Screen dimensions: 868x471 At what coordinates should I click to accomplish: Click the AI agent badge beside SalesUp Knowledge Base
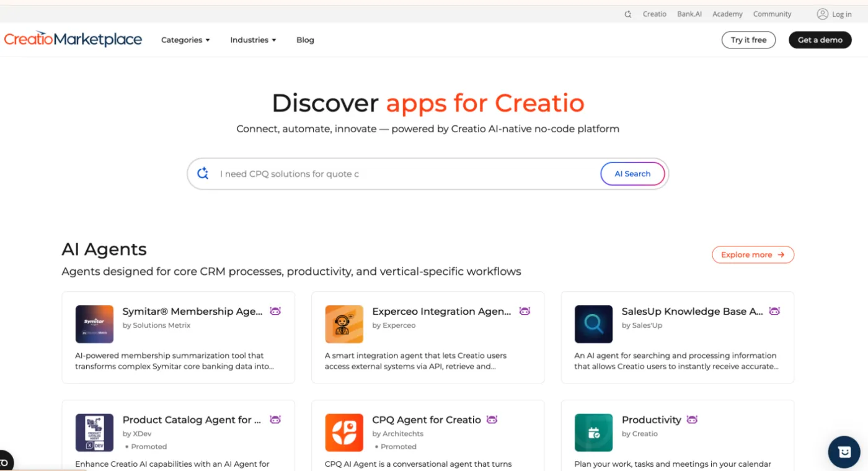[774, 312]
